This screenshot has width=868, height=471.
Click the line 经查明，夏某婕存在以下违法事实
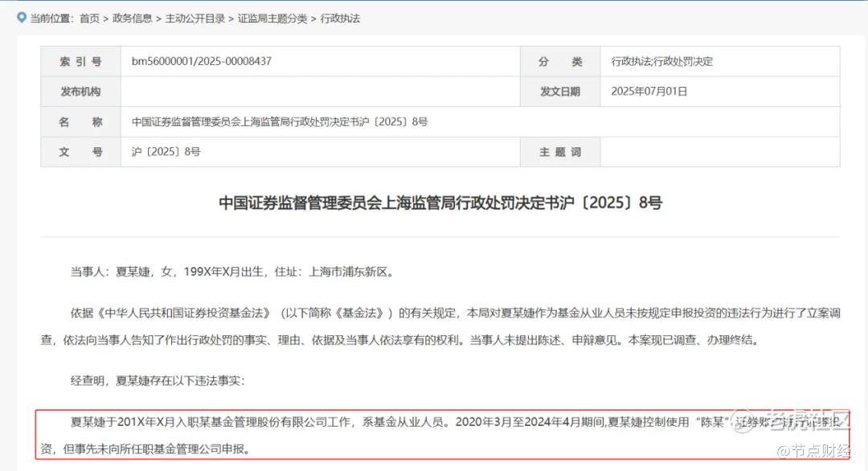click(158, 380)
